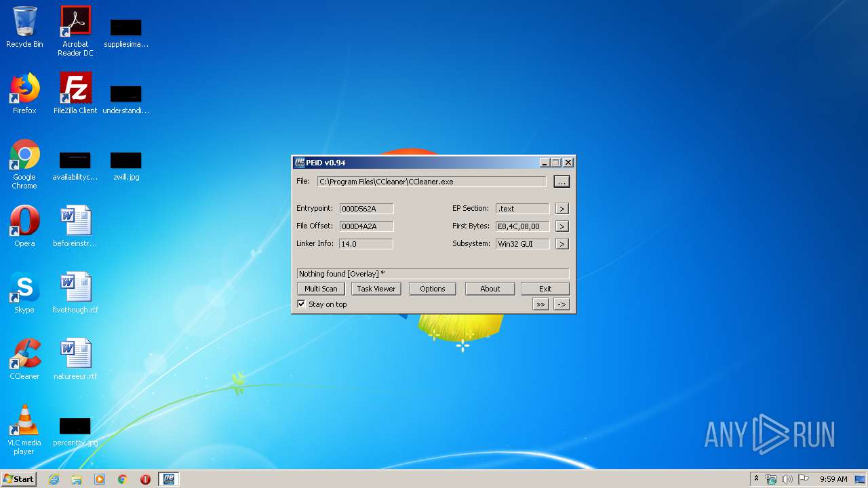Open the network tray icon

coord(771,479)
